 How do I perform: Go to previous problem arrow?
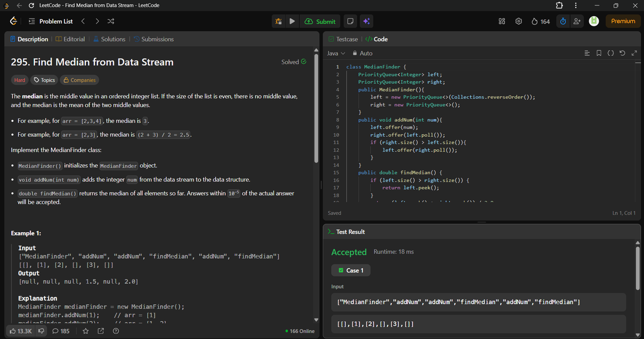(x=83, y=21)
